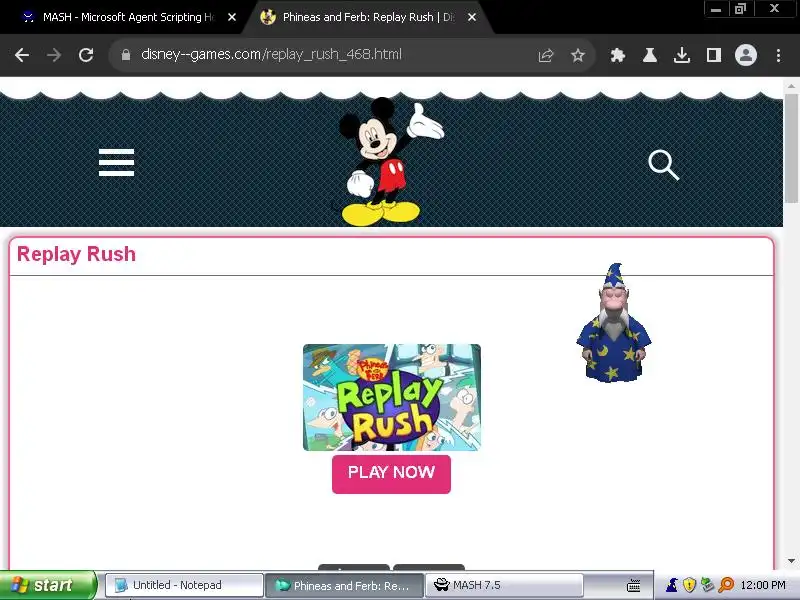Switch to MASH 7.5 in the taskbar
Viewport: 800px width, 600px height.
click(x=504, y=585)
